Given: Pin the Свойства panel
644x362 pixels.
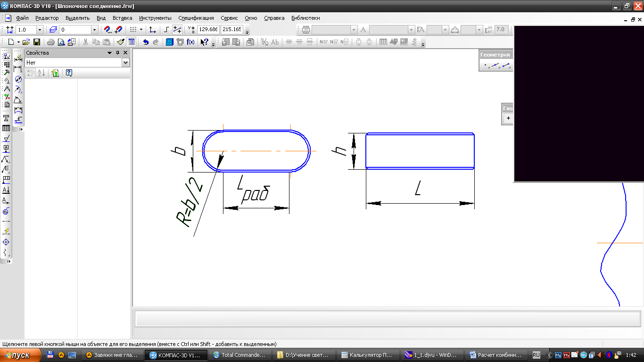Looking at the screenshot, I should (x=118, y=53).
